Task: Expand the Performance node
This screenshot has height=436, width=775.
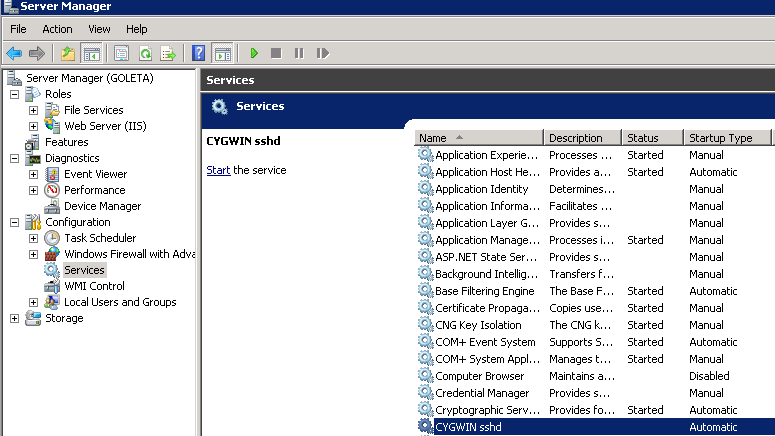Action: [x=33, y=190]
